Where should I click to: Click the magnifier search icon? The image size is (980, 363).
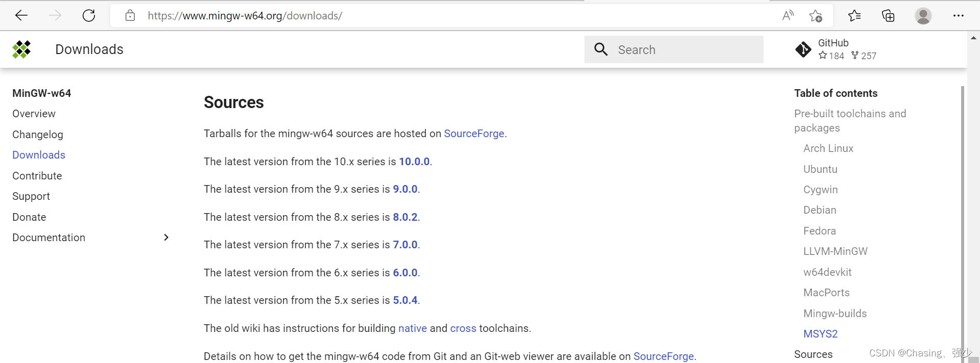(601, 49)
